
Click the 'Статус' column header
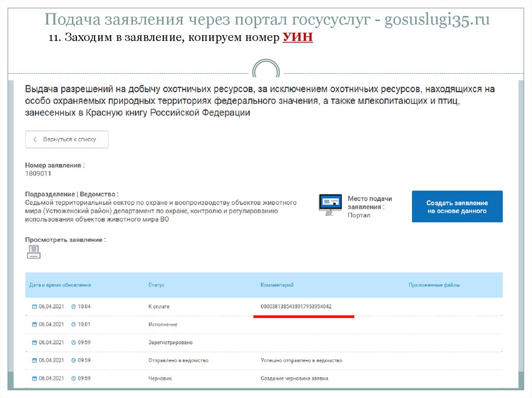click(156, 285)
